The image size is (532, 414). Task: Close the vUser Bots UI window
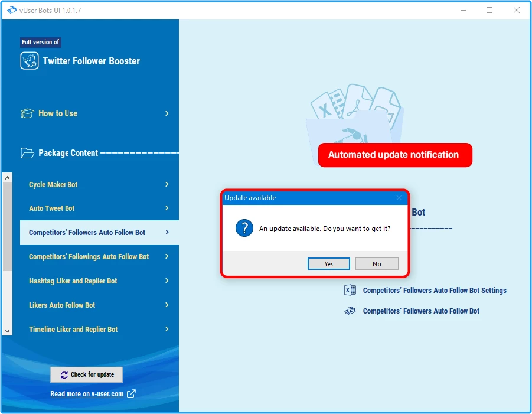click(x=517, y=10)
